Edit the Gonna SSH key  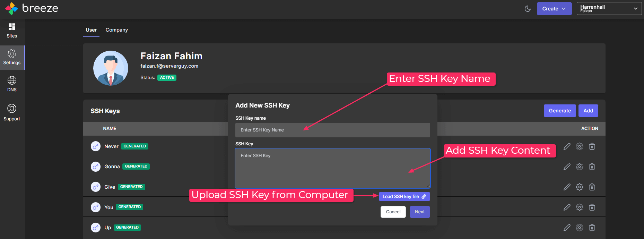click(x=567, y=167)
